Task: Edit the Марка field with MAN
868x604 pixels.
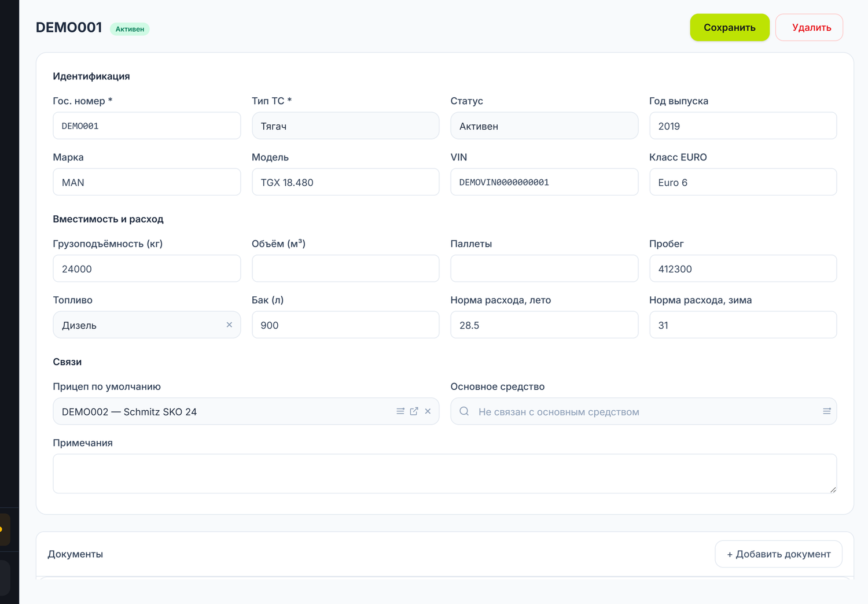Action: coord(147,182)
